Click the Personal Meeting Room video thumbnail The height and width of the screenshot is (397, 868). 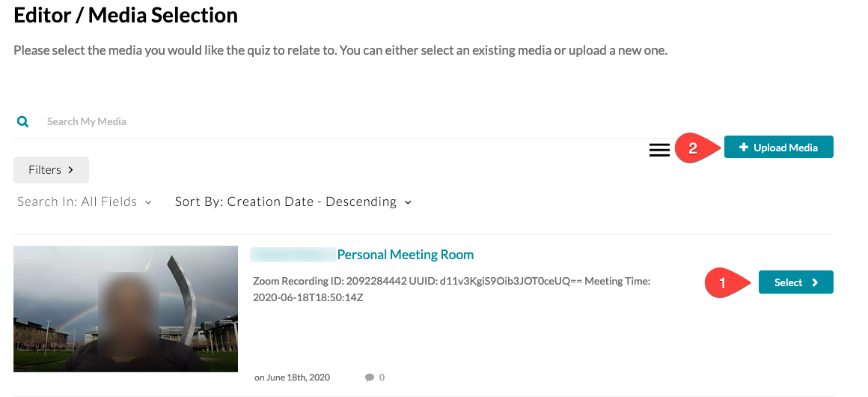(126, 309)
